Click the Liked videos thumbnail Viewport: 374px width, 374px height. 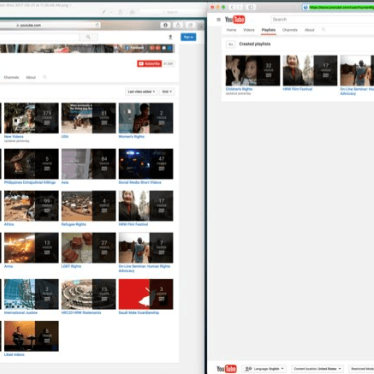31,336
